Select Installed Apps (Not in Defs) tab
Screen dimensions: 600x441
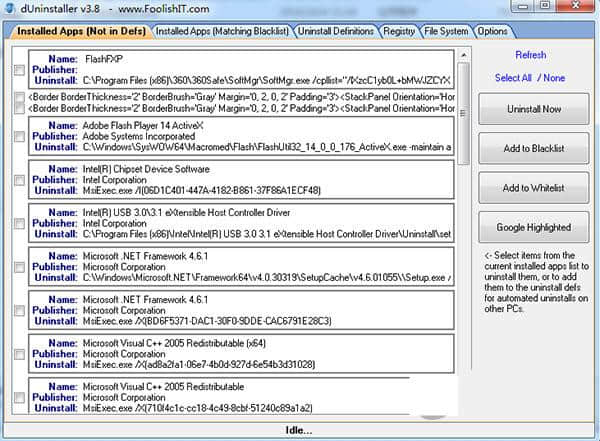(x=81, y=31)
